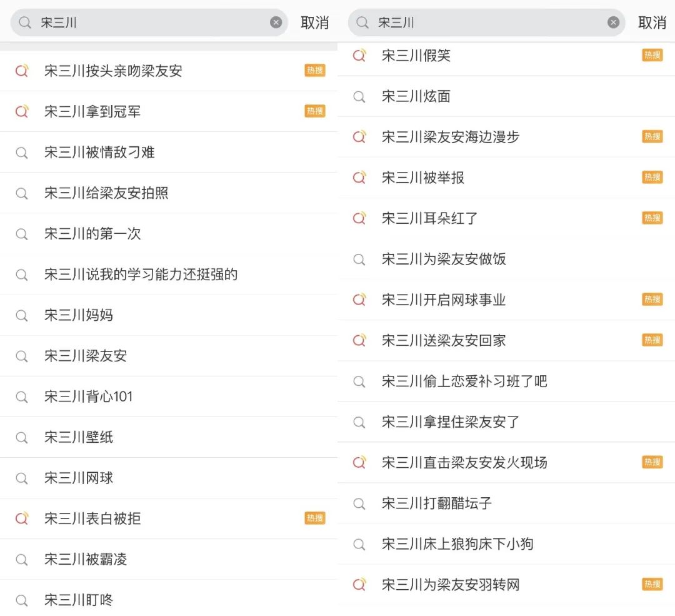Click the 热搜 badge on 宋三川被举报
This screenshot has width=675, height=616.
652,177
